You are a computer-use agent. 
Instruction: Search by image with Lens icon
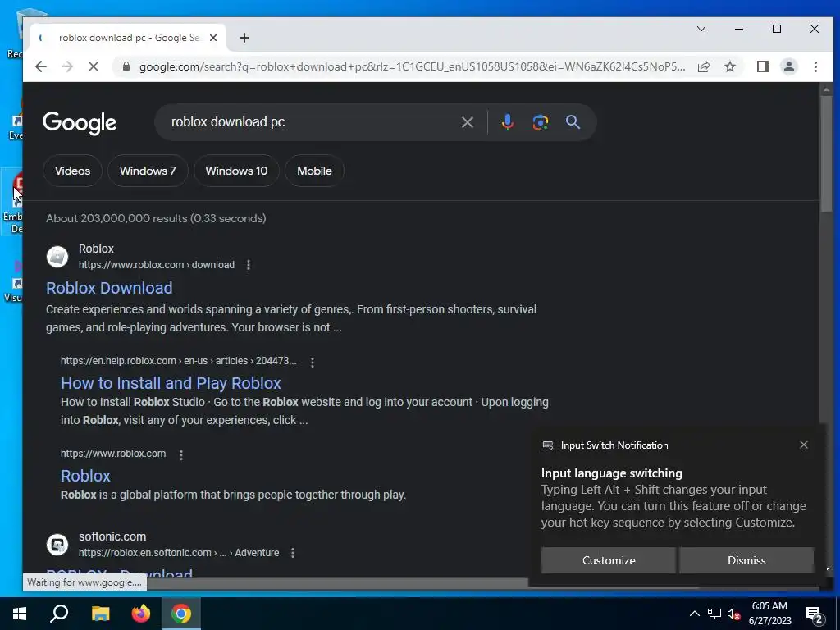pyautogui.click(x=540, y=122)
